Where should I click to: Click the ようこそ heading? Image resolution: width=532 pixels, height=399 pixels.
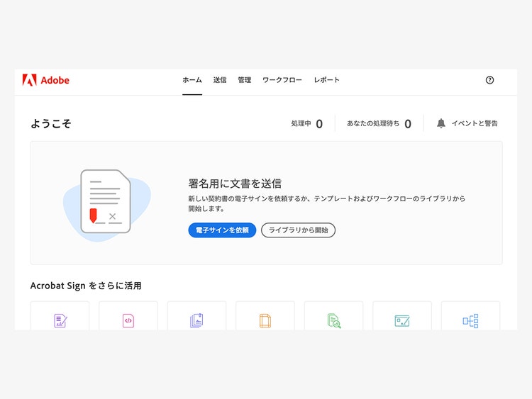tap(51, 123)
